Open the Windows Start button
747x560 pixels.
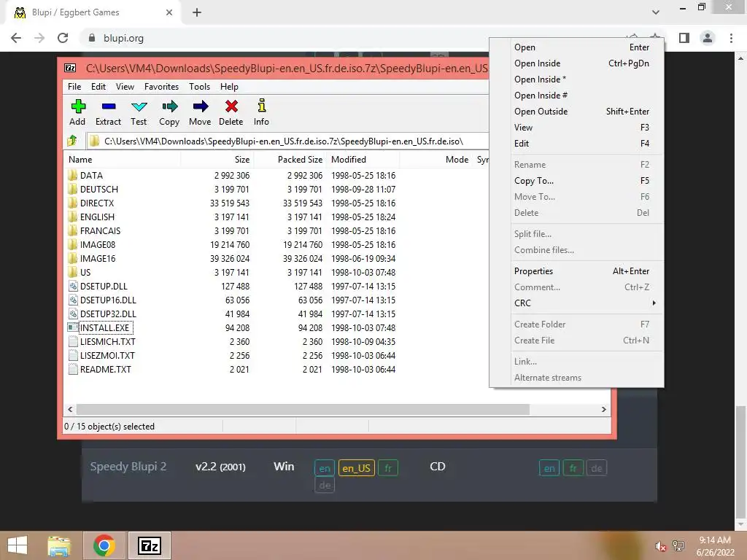click(x=18, y=545)
